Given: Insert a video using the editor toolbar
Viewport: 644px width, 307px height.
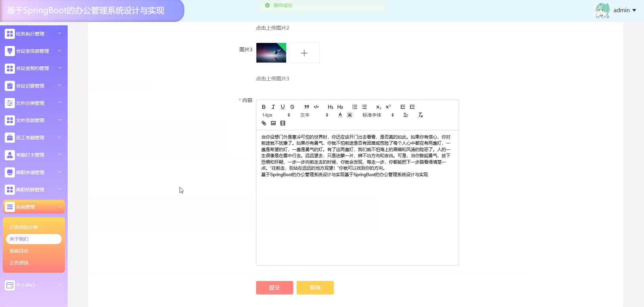Looking at the screenshot, I should point(283,123).
